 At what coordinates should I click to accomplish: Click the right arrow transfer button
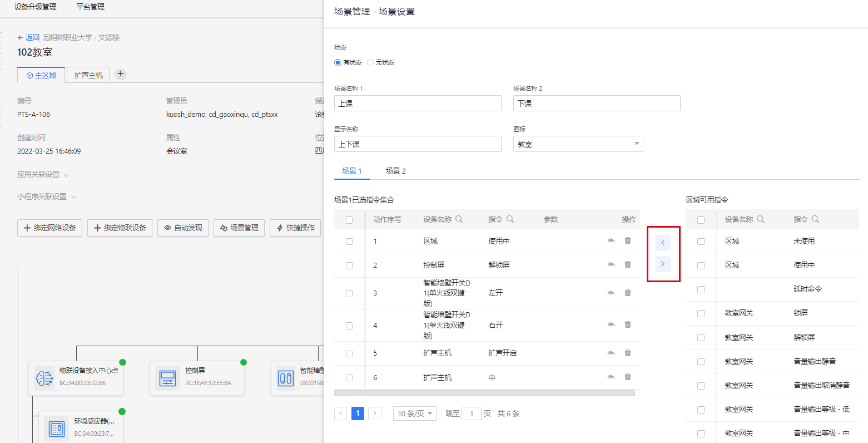pyautogui.click(x=663, y=264)
